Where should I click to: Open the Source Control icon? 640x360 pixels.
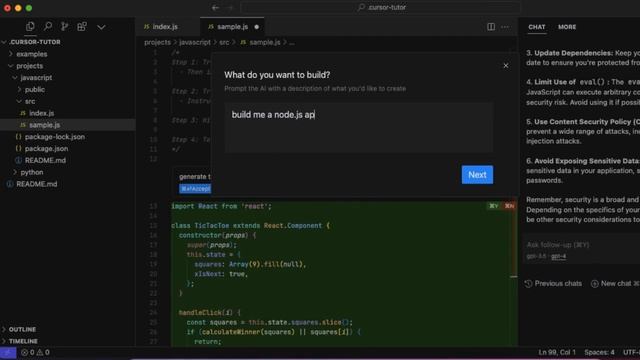click(64, 27)
